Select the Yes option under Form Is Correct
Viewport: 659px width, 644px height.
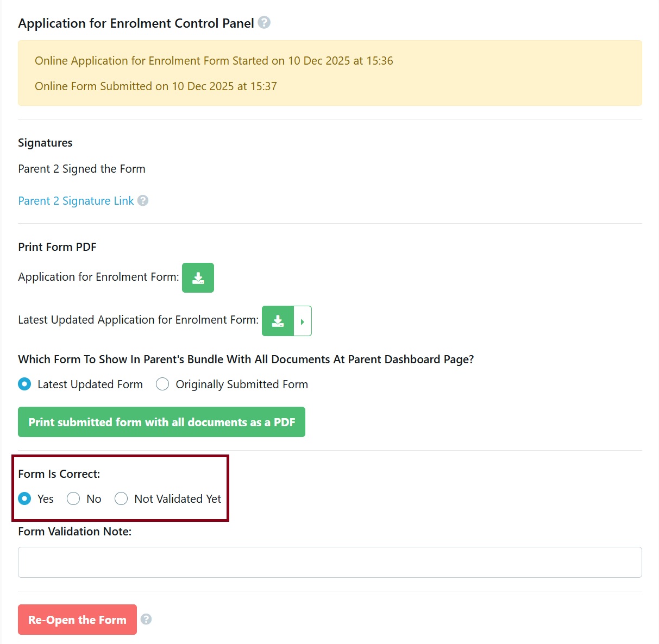point(24,498)
